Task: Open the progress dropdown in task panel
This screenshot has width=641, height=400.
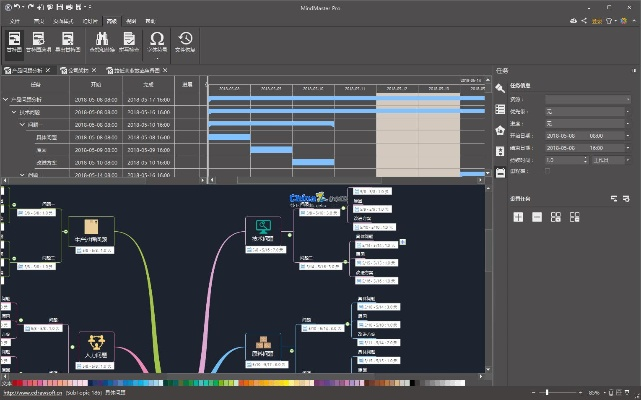Action: point(584,123)
